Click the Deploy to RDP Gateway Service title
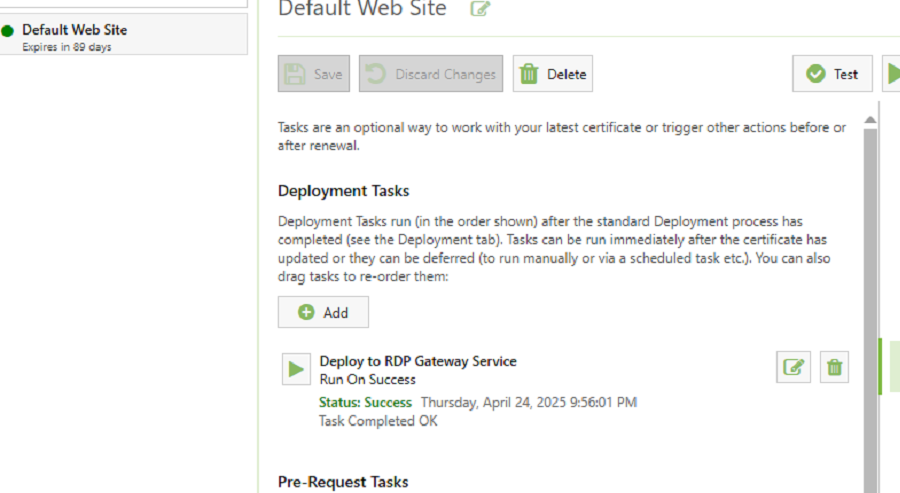900x493 pixels. 418,361
